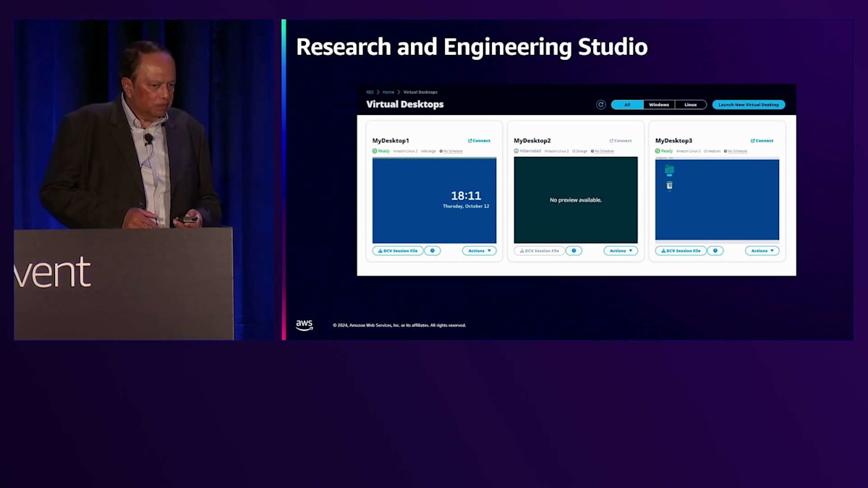Switch to the Windows filter tab
868x488 pixels.
pos(659,105)
